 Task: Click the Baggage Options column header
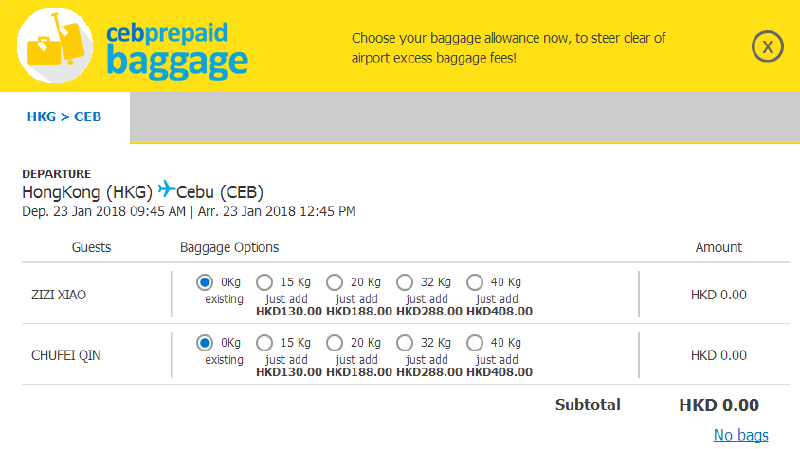[230, 248]
